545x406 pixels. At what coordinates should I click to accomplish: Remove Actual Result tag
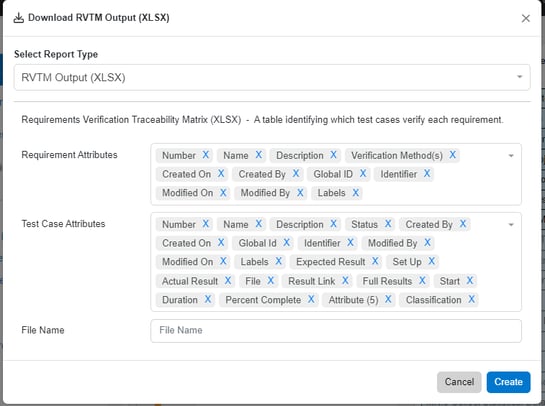[228, 281]
